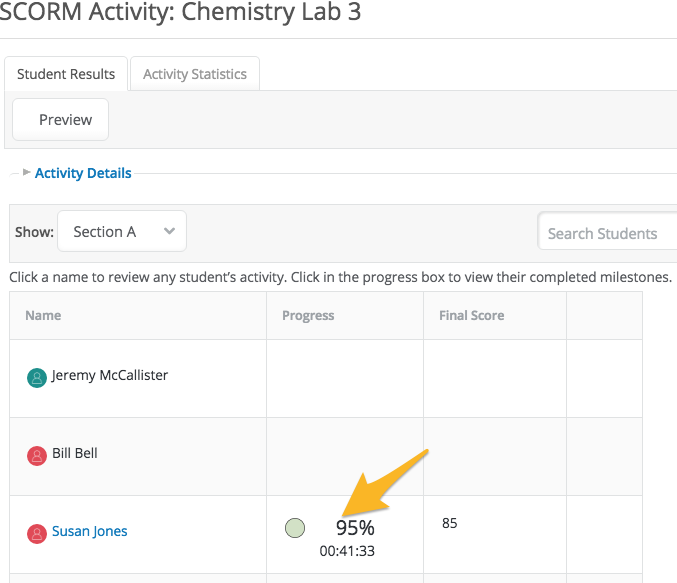Expand the Activity Details disclosure triangle

[26, 172]
